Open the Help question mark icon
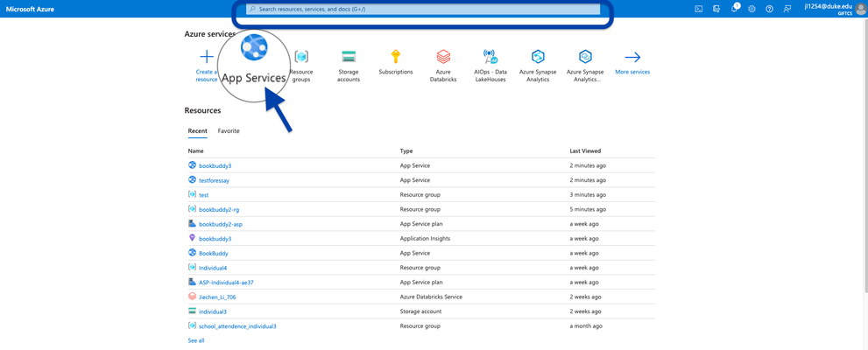This screenshot has height=350, width=868. pos(770,9)
